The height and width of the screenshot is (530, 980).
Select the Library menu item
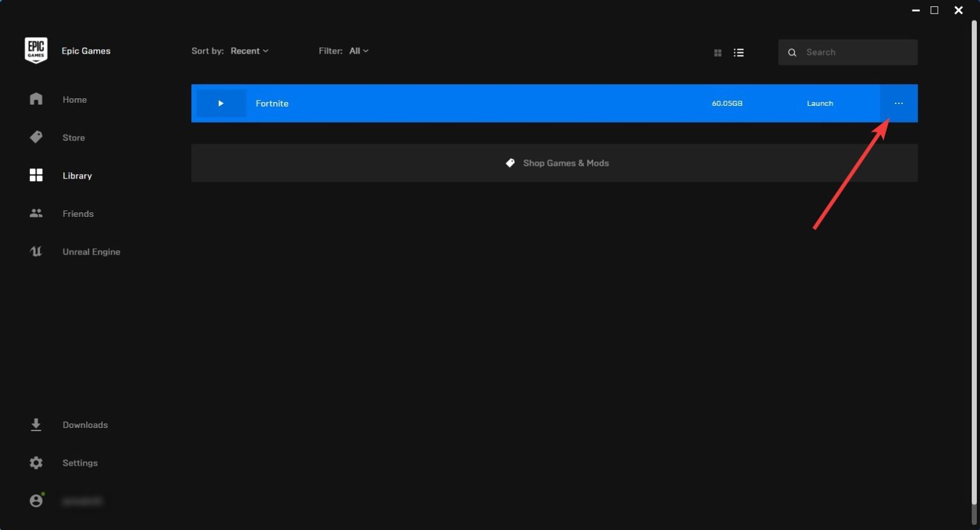coord(77,176)
